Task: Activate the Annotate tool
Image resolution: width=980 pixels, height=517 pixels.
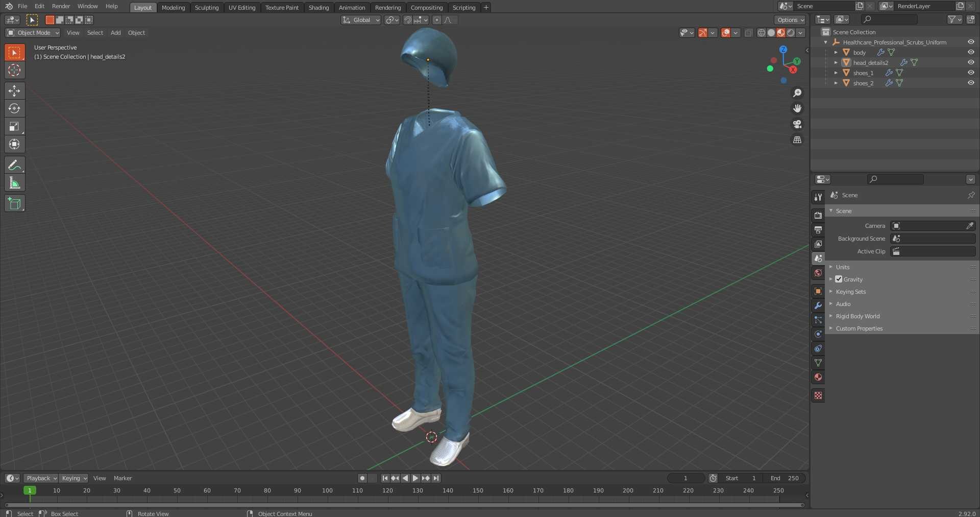Action: (x=14, y=165)
